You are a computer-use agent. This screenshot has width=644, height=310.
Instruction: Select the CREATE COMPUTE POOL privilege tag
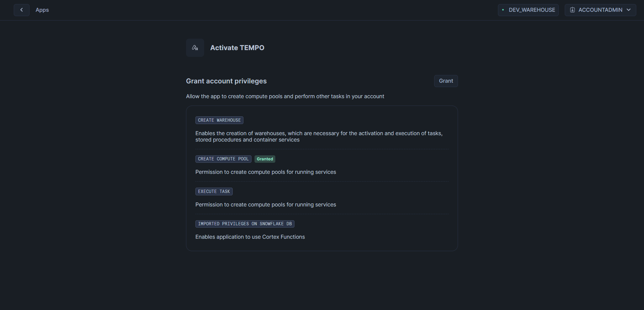223,159
